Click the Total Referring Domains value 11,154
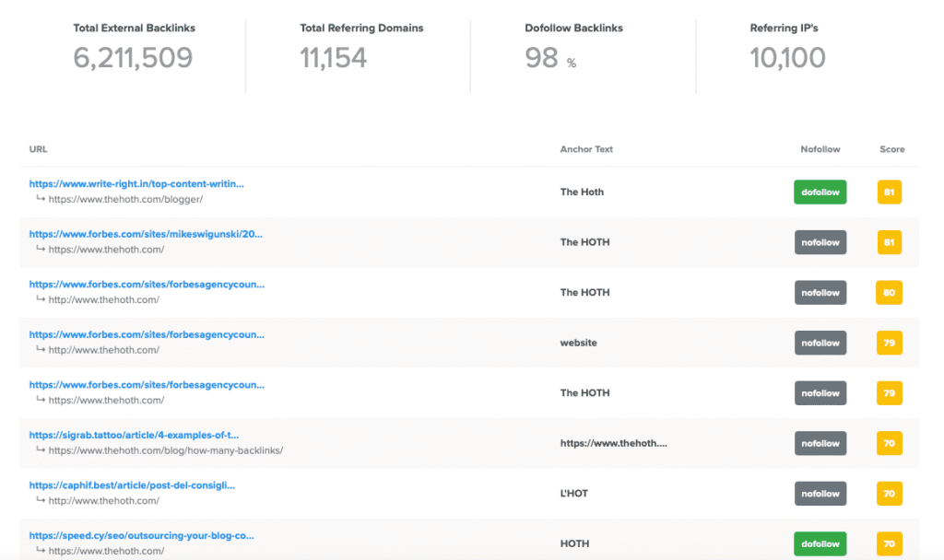The height and width of the screenshot is (560, 944). 333,58
